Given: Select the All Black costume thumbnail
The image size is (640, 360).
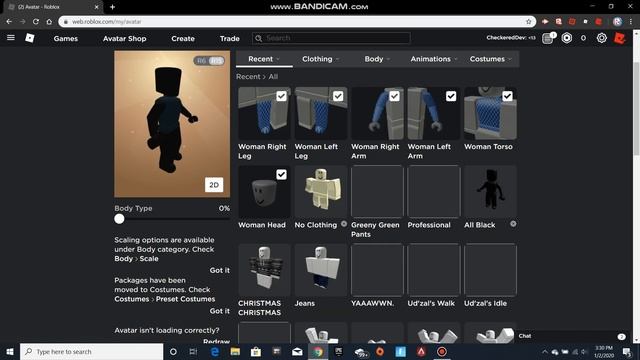Looking at the screenshot, I should click(x=490, y=191).
